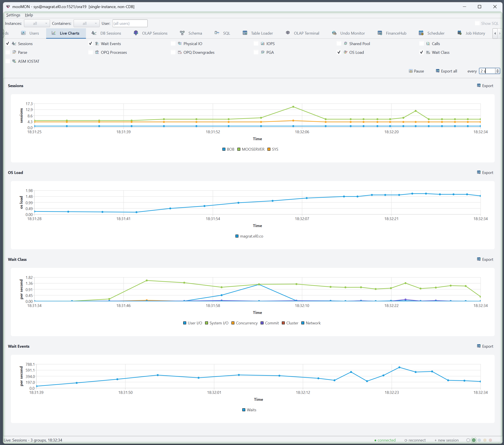Click the connected status indicator
The width and height of the screenshot is (504, 445).
click(x=385, y=440)
